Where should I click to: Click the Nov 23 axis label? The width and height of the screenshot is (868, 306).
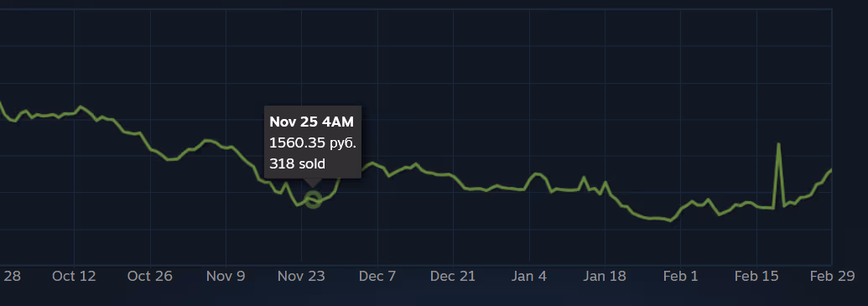click(301, 276)
